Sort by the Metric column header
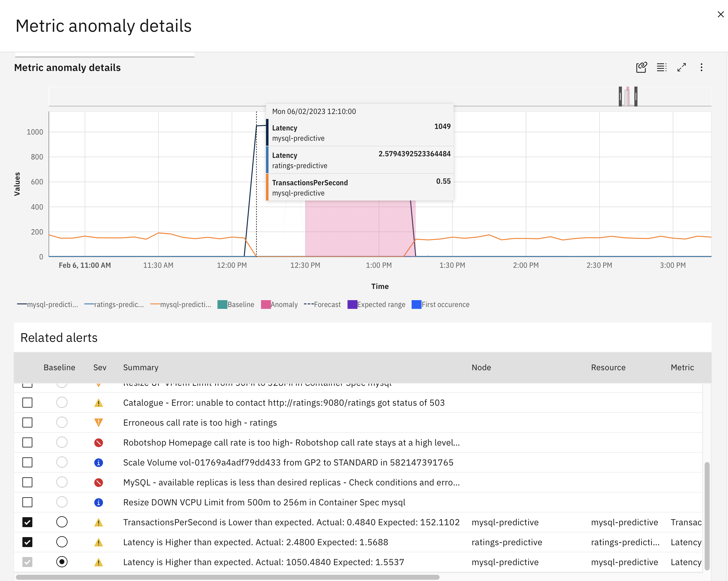This screenshot has height=581, width=728. (682, 367)
